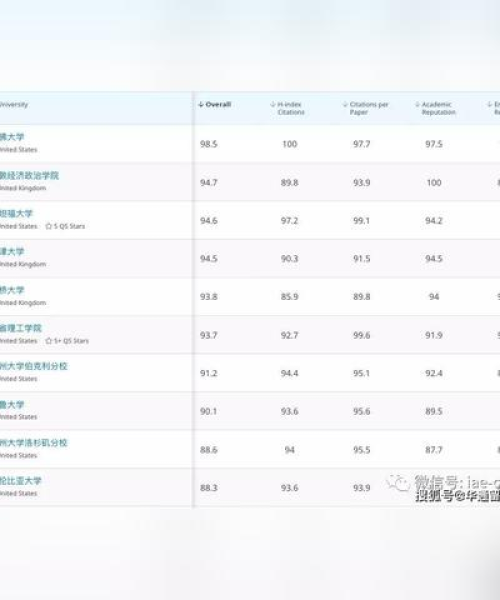Select the 92.4 Academic Reputation value

click(x=434, y=373)
